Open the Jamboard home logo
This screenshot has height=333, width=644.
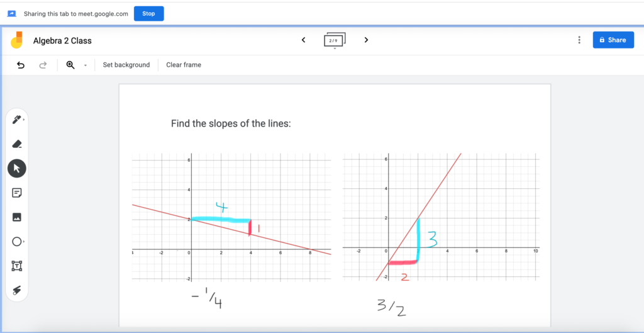pos(16,40)
